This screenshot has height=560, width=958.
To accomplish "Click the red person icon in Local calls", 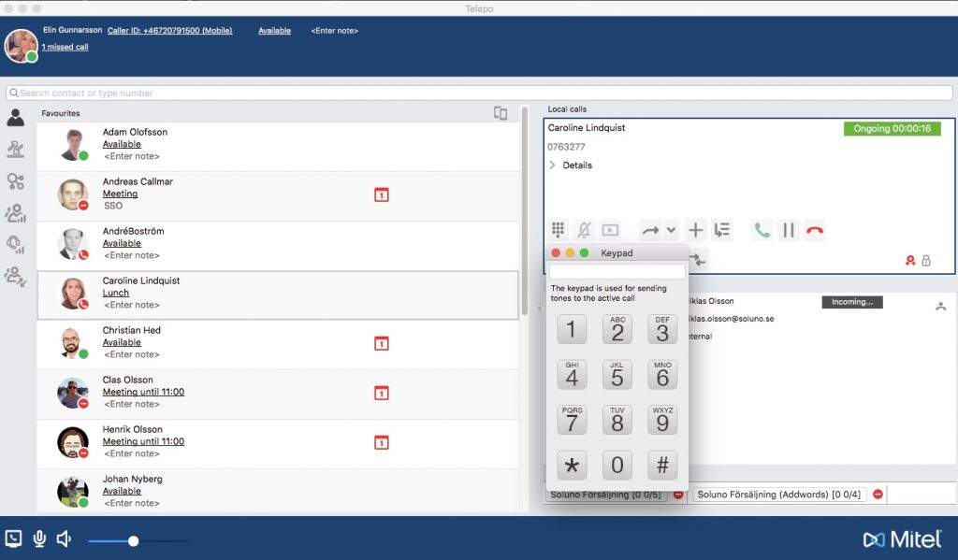I will click(x=909, y=261).
